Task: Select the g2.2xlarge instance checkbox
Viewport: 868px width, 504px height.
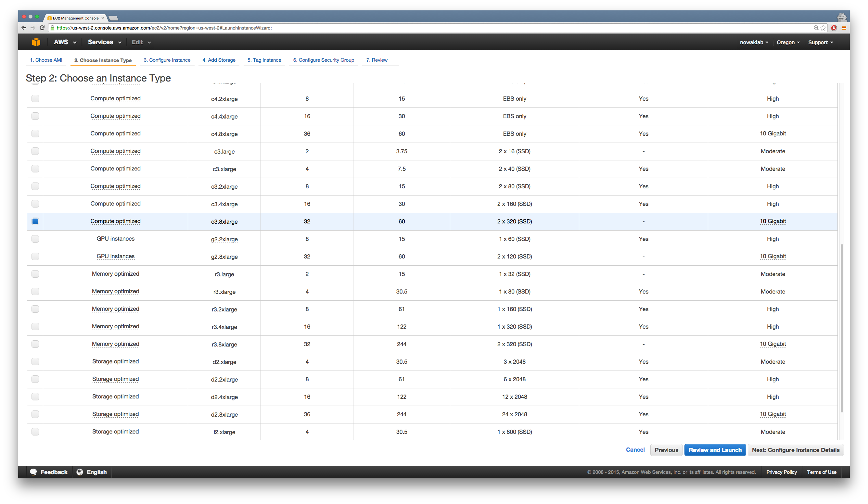Action: pos(35,239)
